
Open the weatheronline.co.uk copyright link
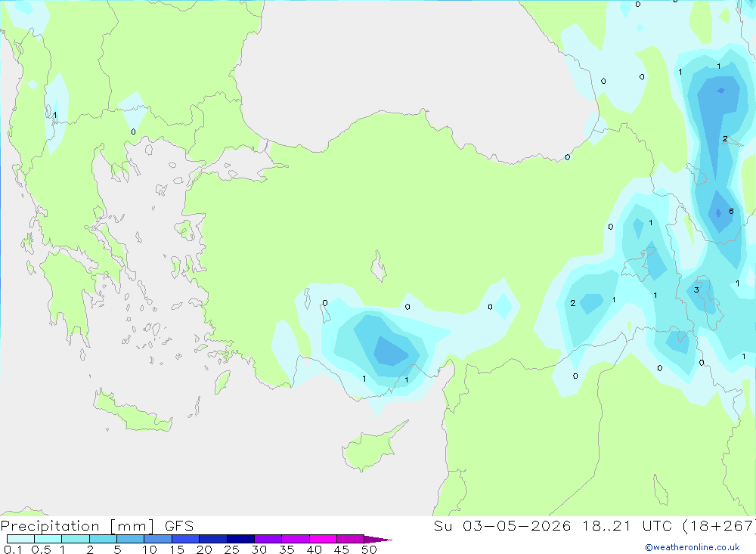point(692,547)
